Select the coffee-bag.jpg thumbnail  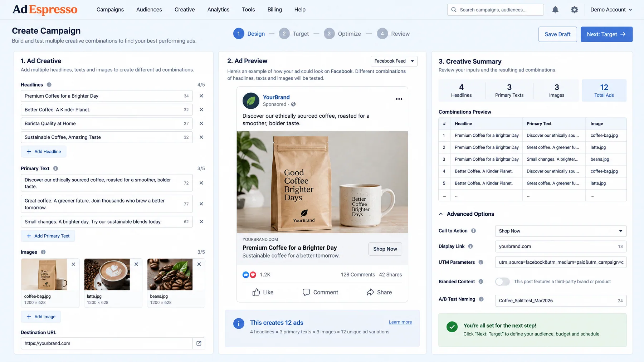(44, 274)
